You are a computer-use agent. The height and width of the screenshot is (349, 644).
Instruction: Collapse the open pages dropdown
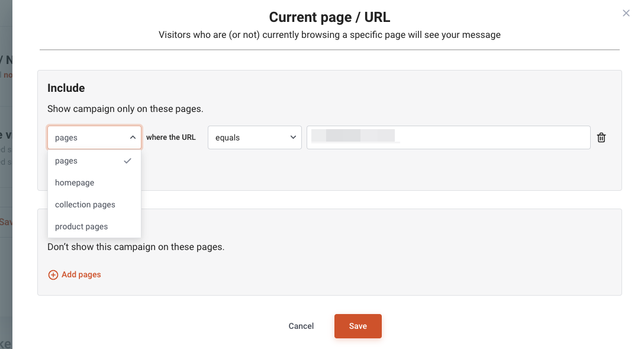coord(95,137)
